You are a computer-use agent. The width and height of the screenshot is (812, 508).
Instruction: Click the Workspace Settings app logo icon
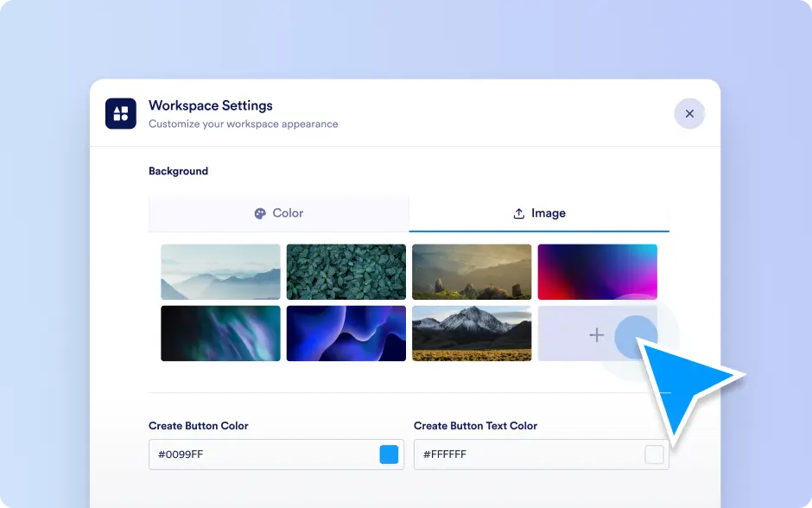tap(121, 114)
